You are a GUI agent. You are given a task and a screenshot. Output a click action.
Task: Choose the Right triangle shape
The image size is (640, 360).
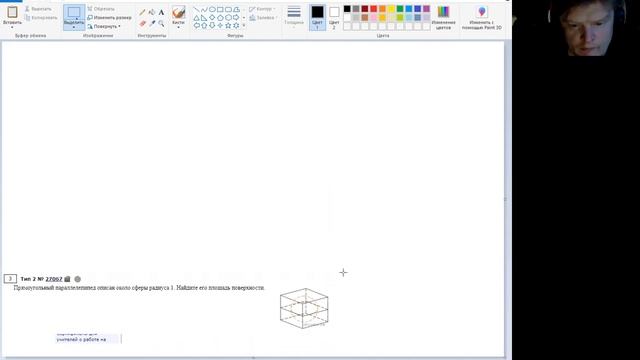point(204,18)
